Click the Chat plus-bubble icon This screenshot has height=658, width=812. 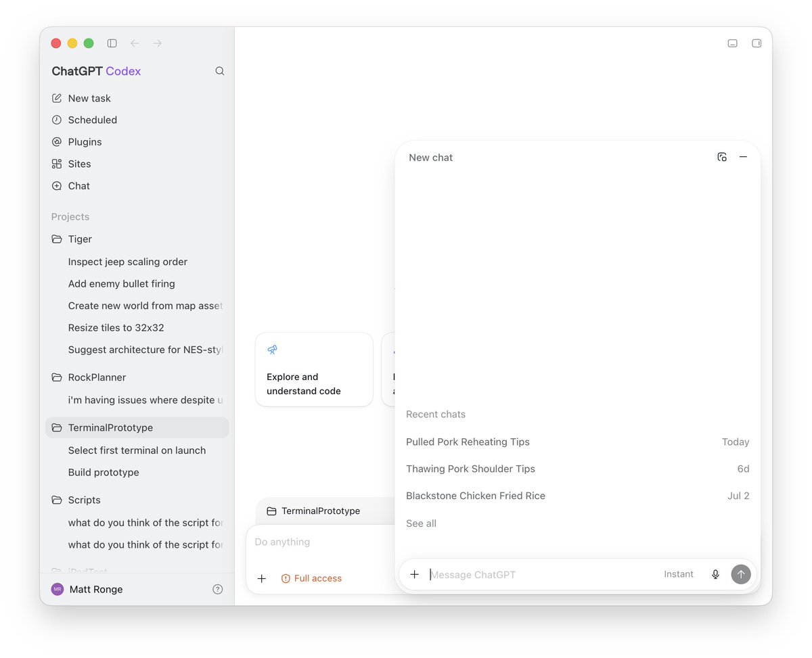57,186
